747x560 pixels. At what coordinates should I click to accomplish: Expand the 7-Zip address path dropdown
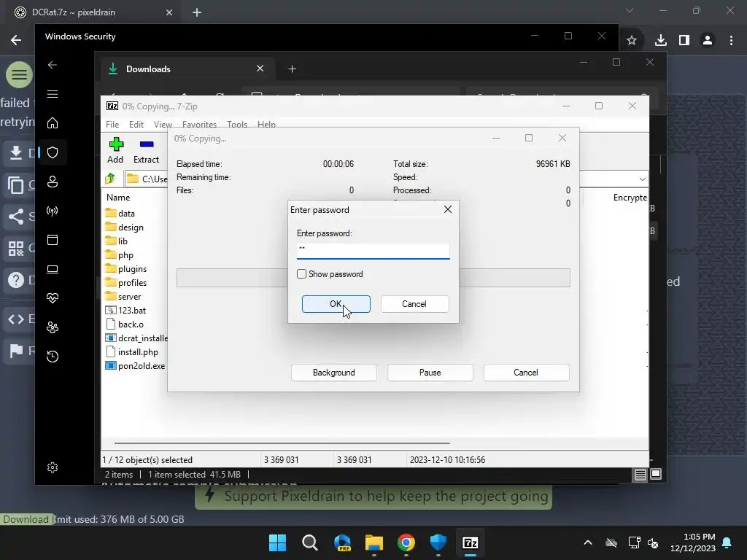click(x=642, y=179)
